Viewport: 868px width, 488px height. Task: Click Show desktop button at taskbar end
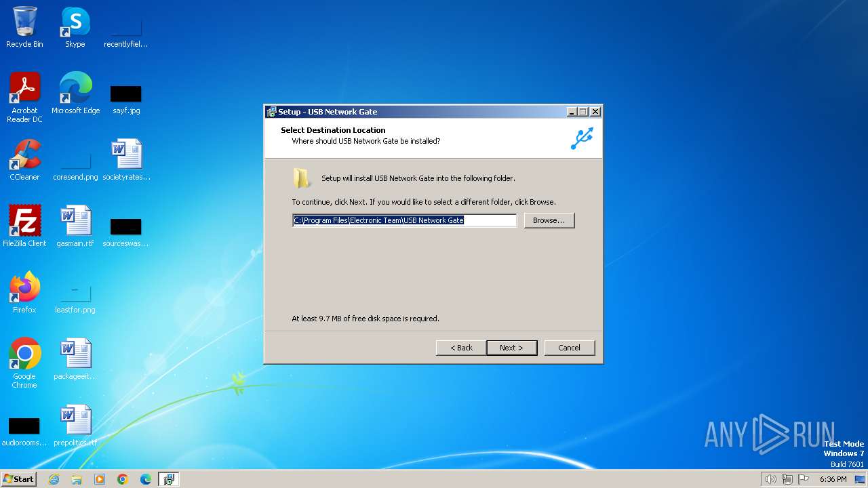(861, 479)
